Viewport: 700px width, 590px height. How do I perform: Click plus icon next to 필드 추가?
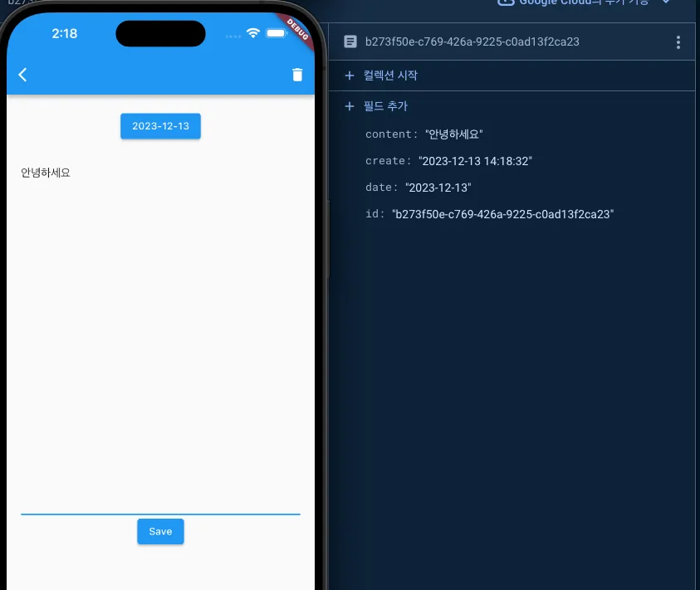tap(350, 106)
